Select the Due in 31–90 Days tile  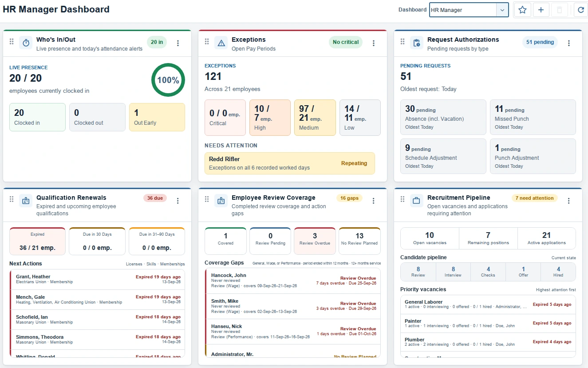click(157, 241)
